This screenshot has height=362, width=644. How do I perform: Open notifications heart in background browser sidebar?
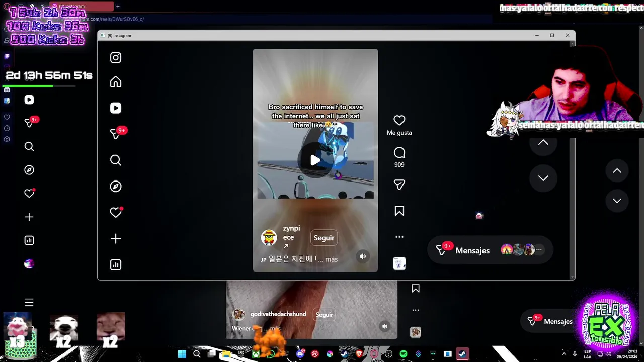(29, 194)
